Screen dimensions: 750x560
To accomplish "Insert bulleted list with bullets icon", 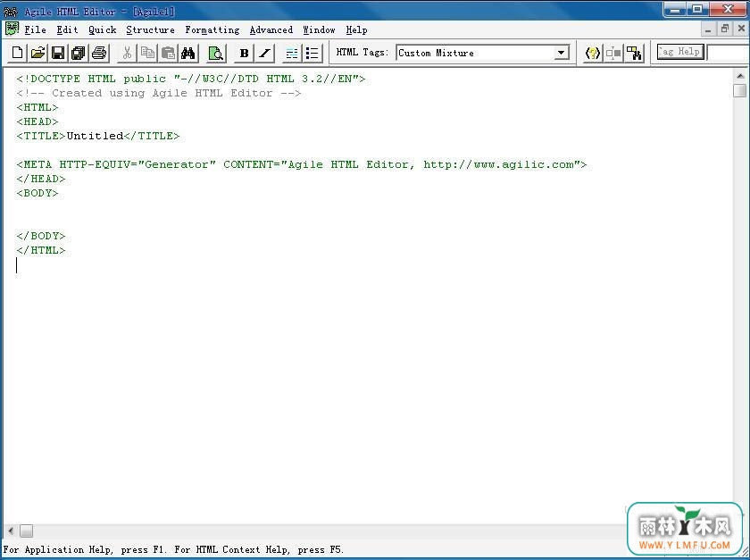I will (x=312, y=53).
